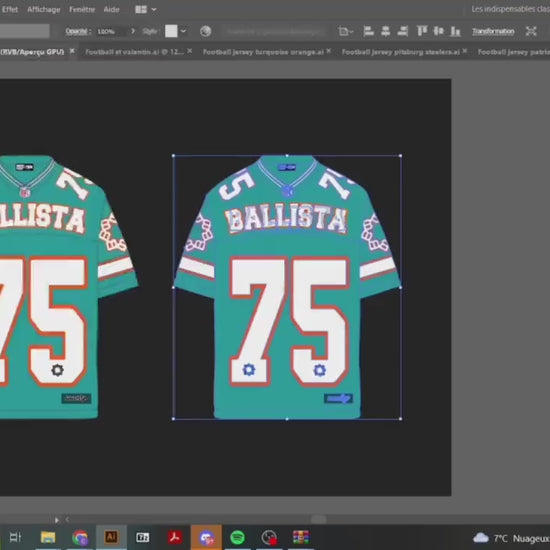Click the graphic Style swatch
The image size is (550, 550).
[171, 31]
